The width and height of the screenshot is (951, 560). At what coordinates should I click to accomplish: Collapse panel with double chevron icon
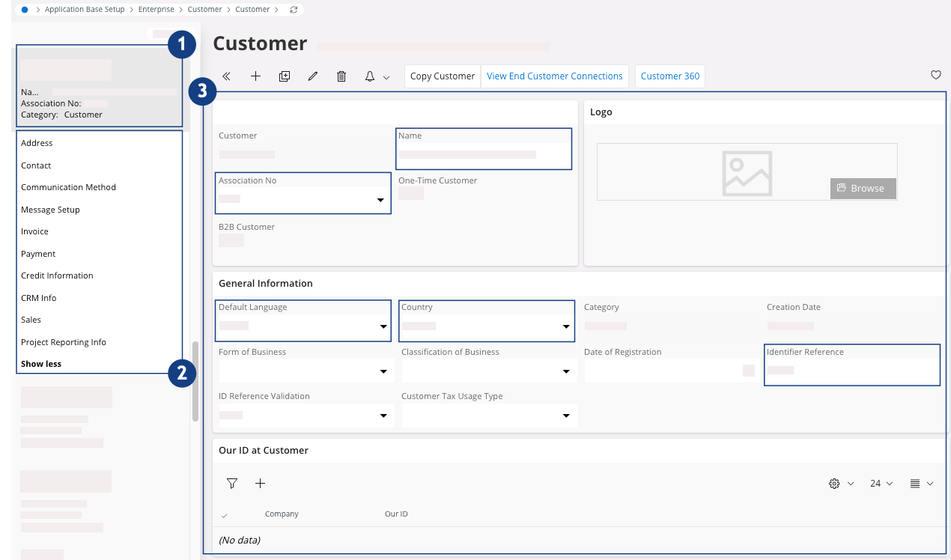227,76
